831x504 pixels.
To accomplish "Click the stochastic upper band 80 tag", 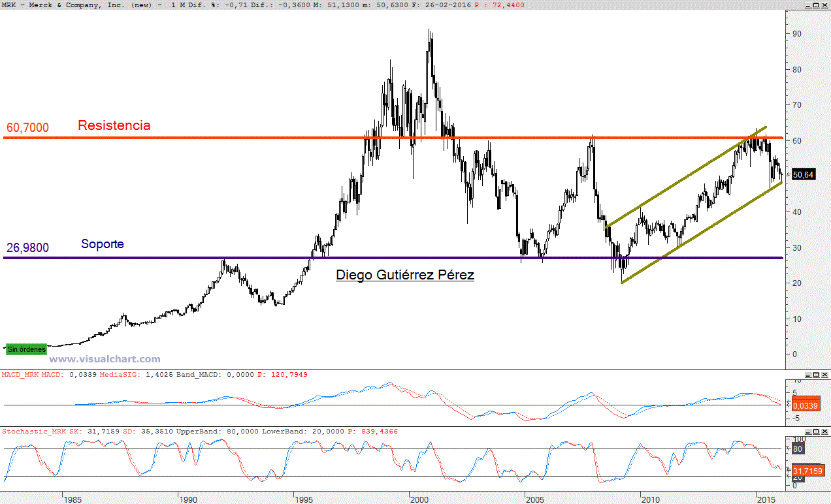I will coord(797,449).
